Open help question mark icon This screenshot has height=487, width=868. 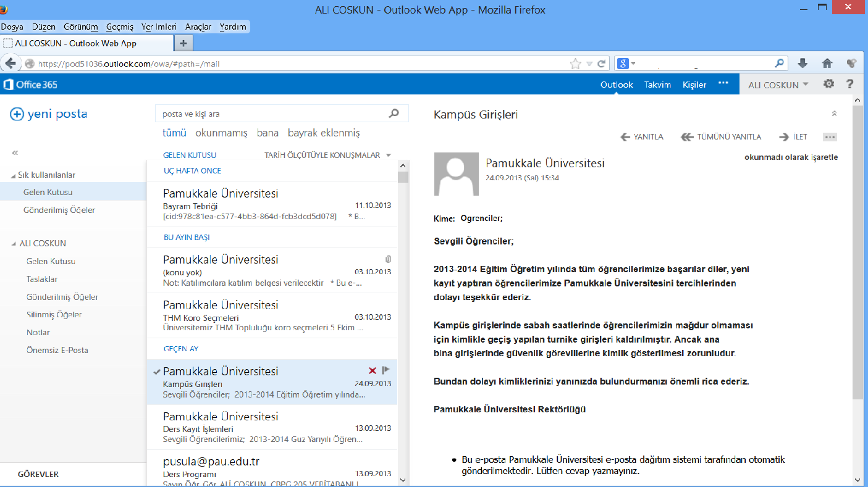click(850, 84)
